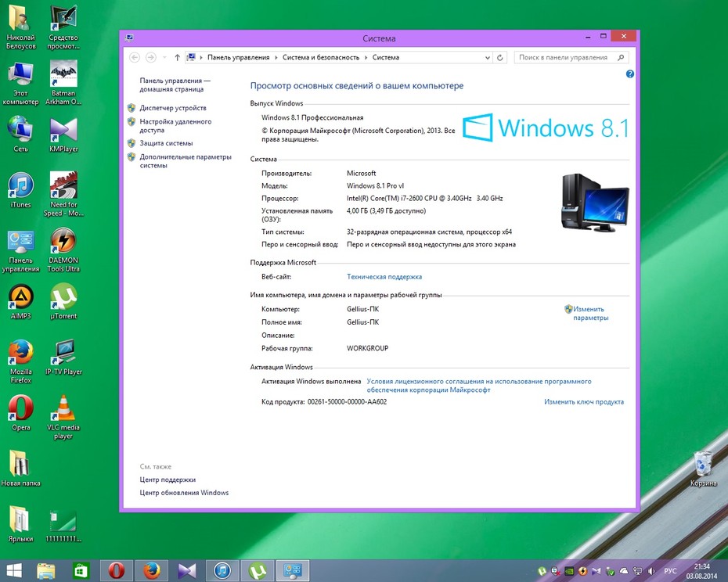The image size is (728, 582).
Task: Select the µTorrent desktop icon
Action: (63, 302)
